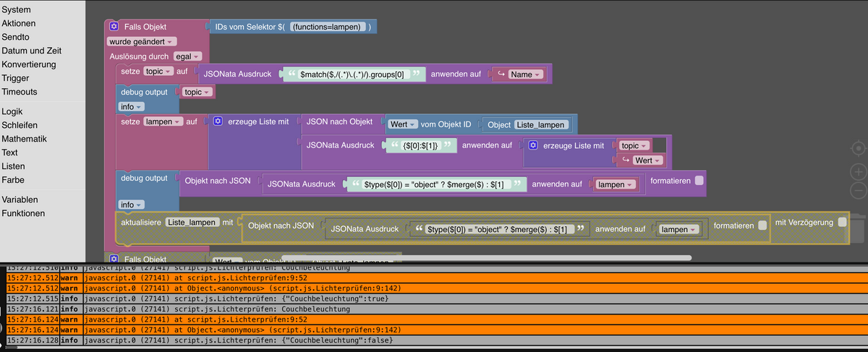Open the Aktionen toolbox category
The image size is (868, 352).
pyautogui.click(x=19, y=23)
